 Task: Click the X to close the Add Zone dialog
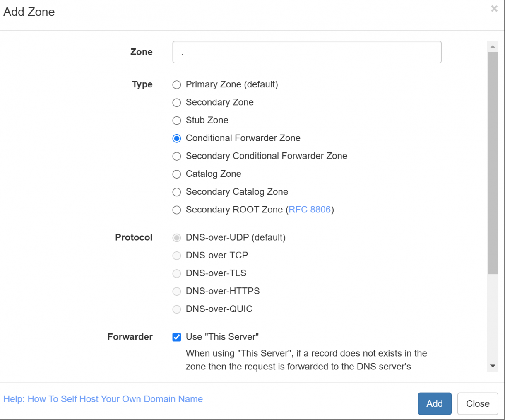pos(494,8)
